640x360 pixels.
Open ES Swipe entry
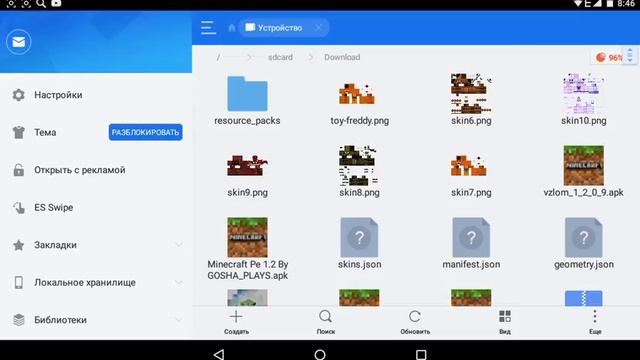click(96, 207)
